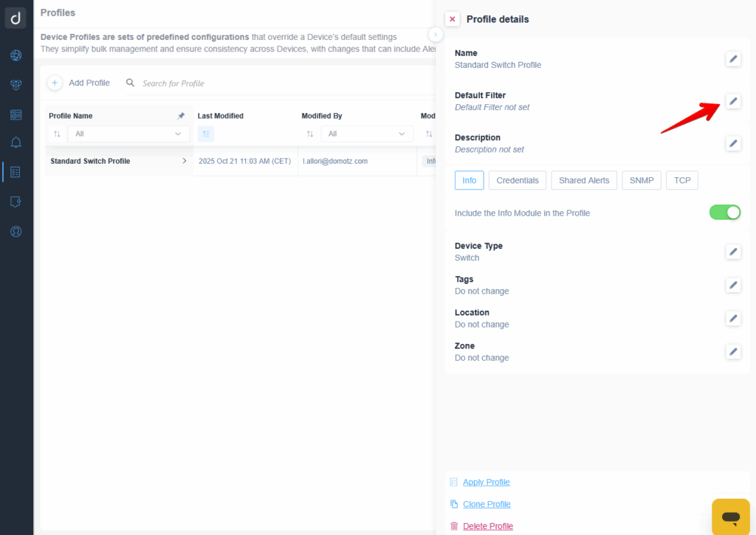Edit Device Type using the pencil icon
The image size is (756, 535).
pyautogui.click(x=732, y=252)
